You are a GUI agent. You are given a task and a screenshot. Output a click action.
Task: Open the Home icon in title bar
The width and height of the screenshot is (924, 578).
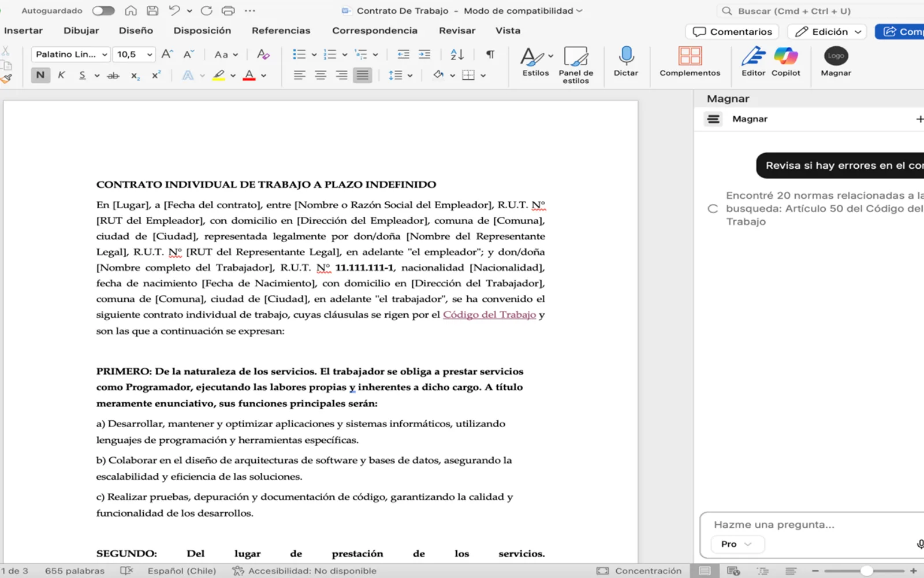(131, 10)
